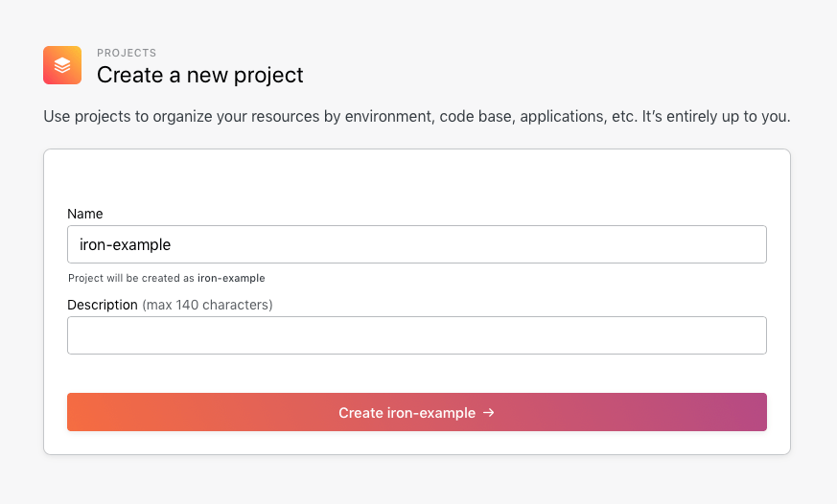Focus the Name input field
The width and height of the screenshot is (837, 504).
point(416,244)
